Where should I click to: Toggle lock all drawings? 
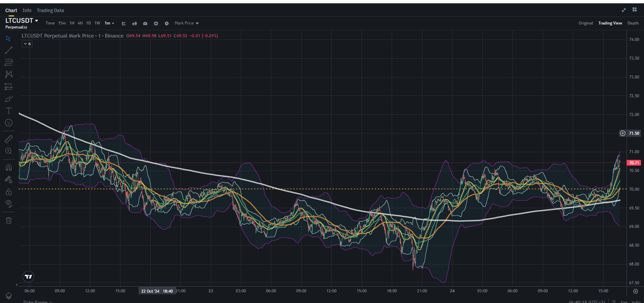(x=9, y=192)
